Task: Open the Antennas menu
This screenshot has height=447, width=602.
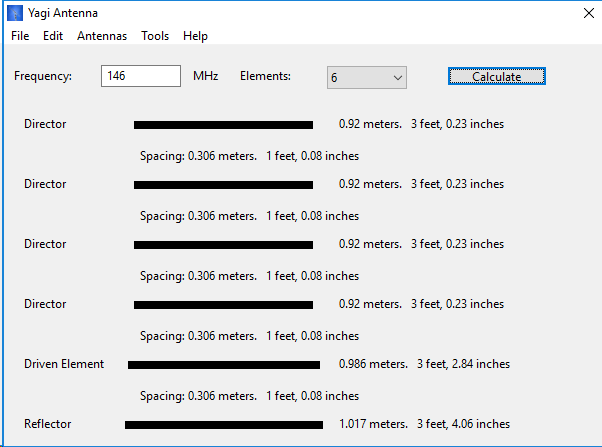Action: coord(102,36)
